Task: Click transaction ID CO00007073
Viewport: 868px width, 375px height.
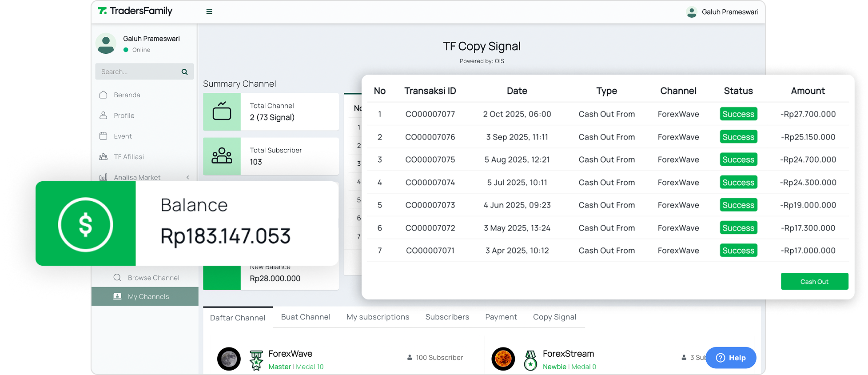Action: pos(430,205)
